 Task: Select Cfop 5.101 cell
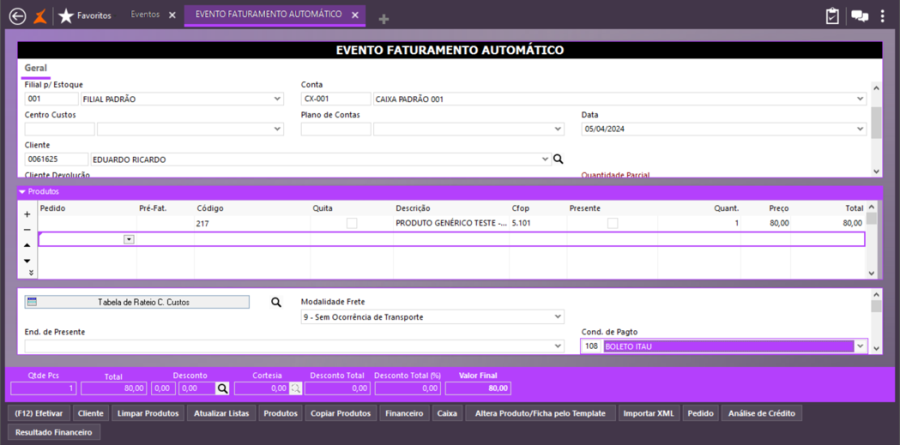(538, 223)
